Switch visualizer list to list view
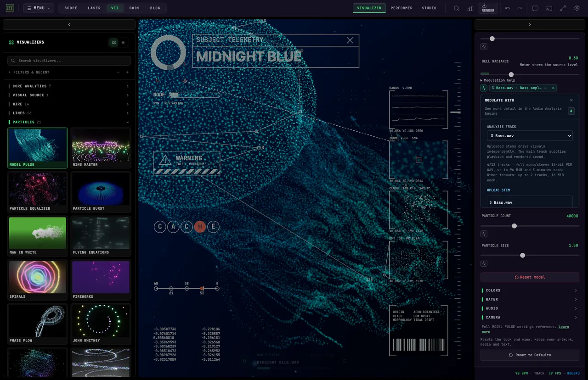The width and height of the screenshot is (588, 380). 123,42
